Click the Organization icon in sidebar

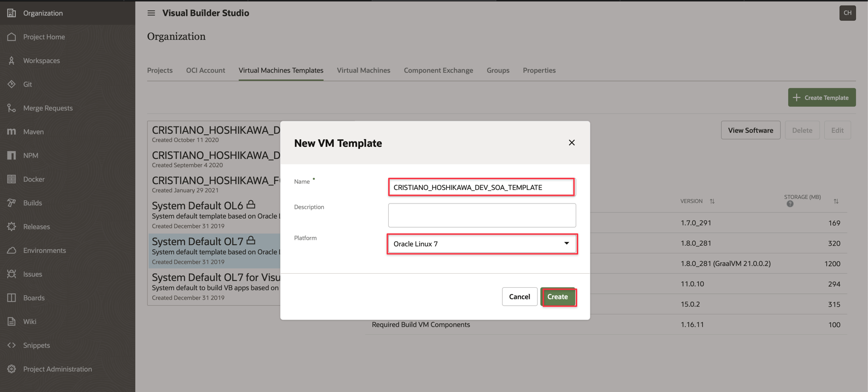12,13
